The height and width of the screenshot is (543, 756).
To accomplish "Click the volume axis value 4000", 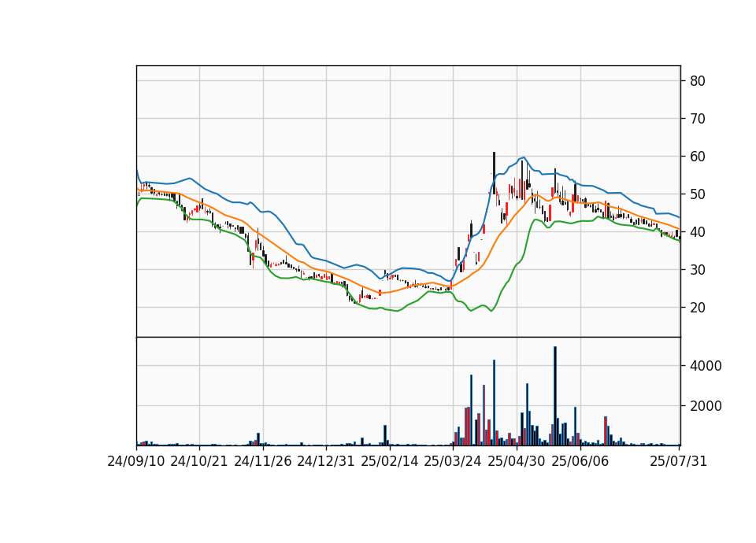I will (x=706, y=366).
